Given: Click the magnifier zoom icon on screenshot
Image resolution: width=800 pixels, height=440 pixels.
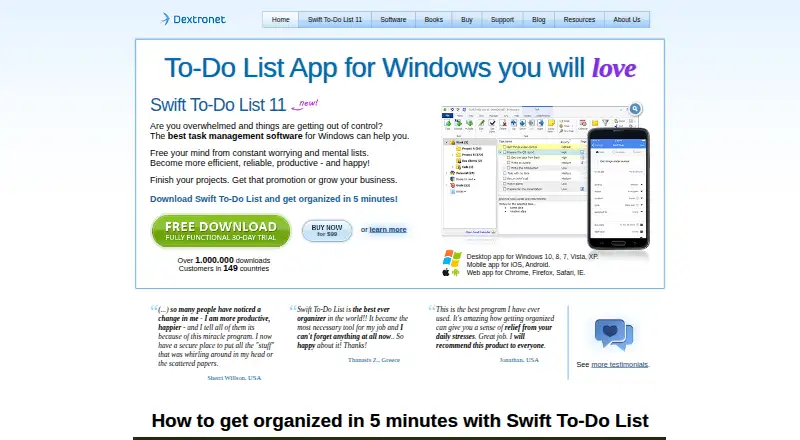Looking at the screenshot, I should (635, 109).
